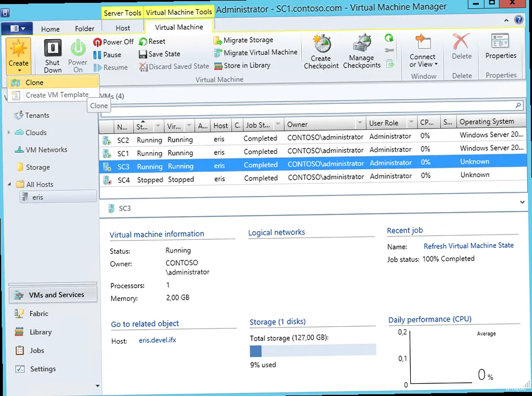Image resolution: width=532 pixels, height=396 pixels.
Task: Select Clone from the Create menu
Action: pos(34,82)
